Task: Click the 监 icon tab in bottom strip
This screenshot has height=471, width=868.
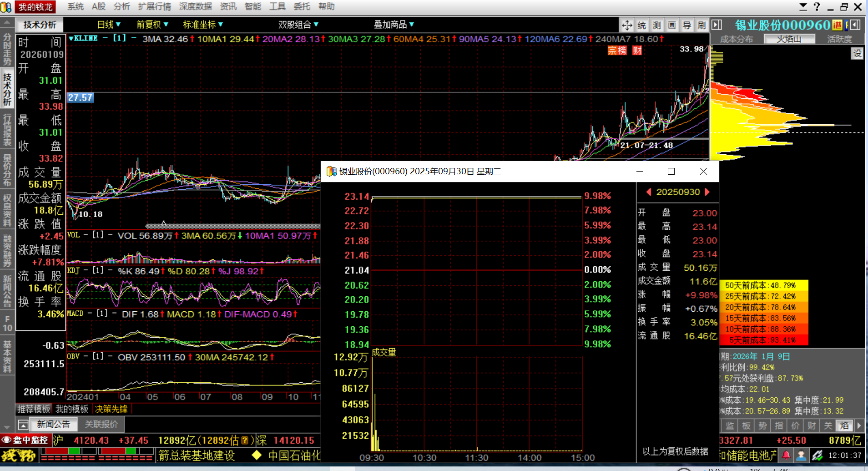Action: click(x=730, y=425)
